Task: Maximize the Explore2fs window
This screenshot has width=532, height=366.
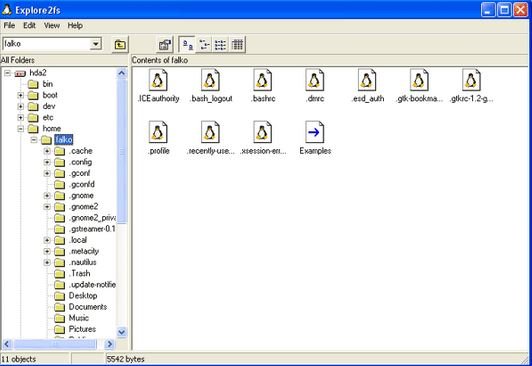Action: point(504,10)
